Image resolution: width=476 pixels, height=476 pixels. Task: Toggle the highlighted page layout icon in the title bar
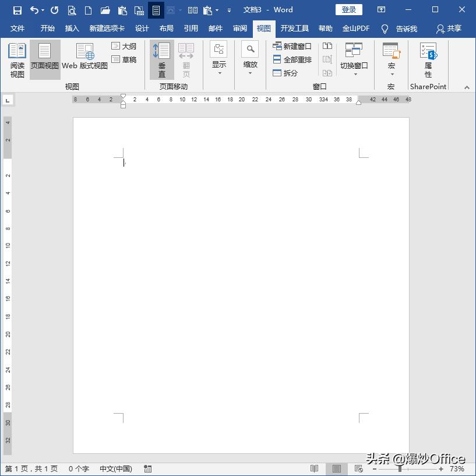coord(156,10)
